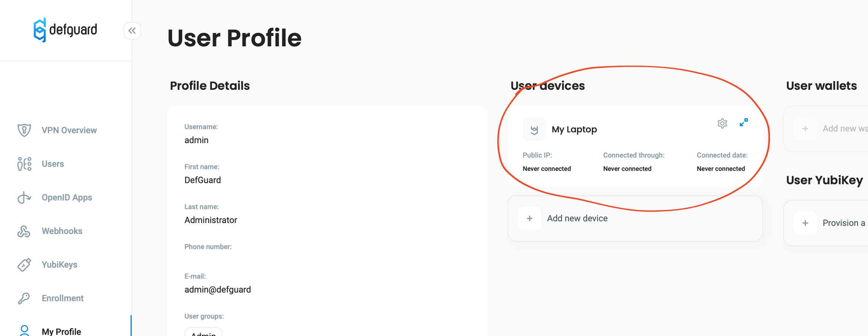Click the My Laptop device name
Viewport: 868px width, 336px height.
[x=574, y=129]
